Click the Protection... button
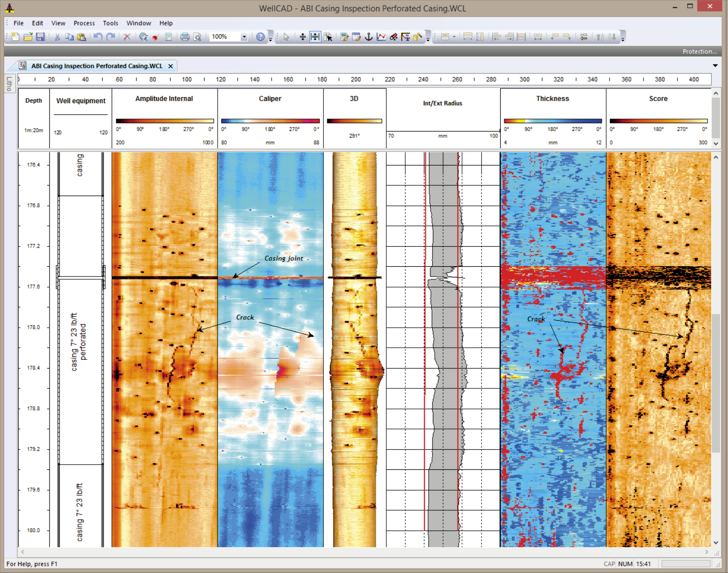The height and width of the screenshot is (573, 728). (699, 52)
